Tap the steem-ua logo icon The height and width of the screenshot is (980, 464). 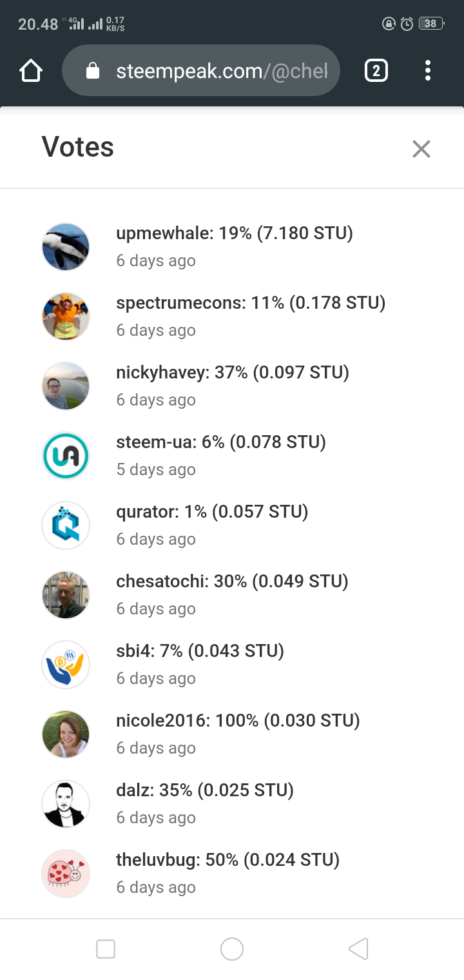[66, 456]
